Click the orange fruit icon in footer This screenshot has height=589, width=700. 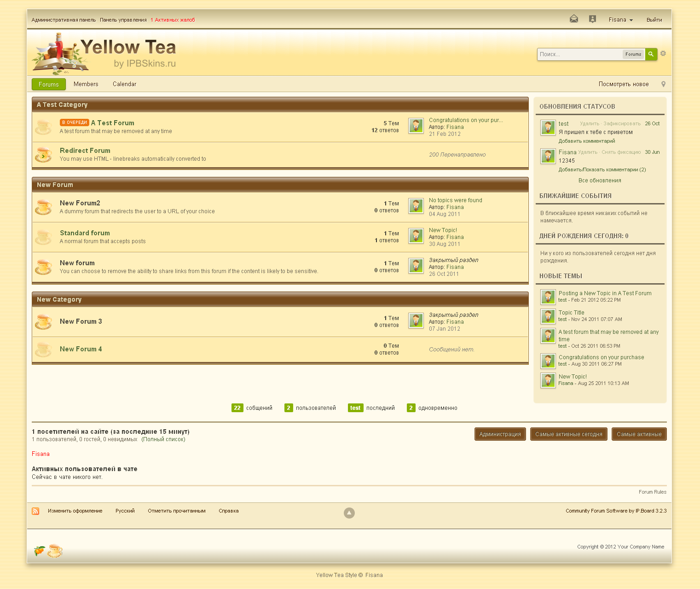click(40, 550)
